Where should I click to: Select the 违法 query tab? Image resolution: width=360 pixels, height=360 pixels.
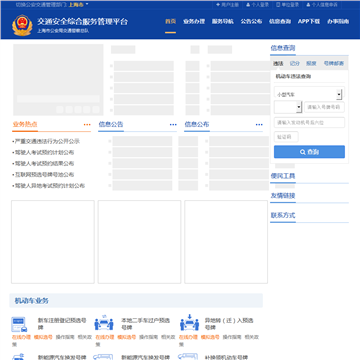point(278,63)
